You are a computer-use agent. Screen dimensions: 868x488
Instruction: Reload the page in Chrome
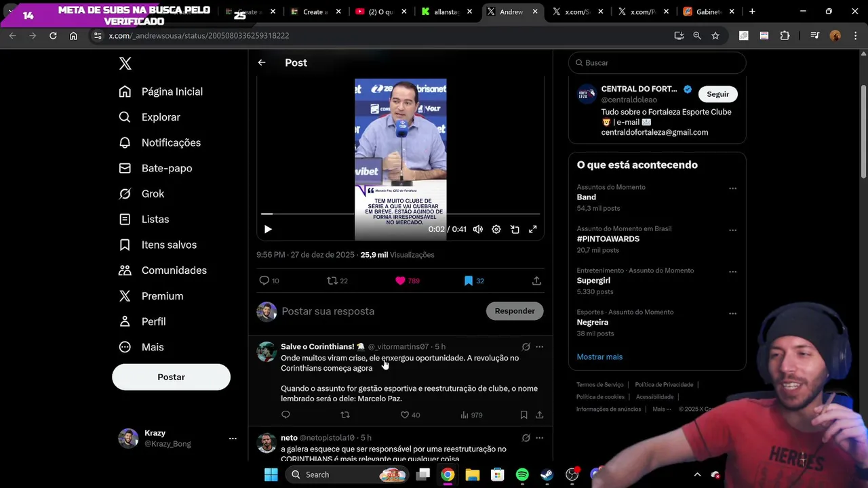53,35
